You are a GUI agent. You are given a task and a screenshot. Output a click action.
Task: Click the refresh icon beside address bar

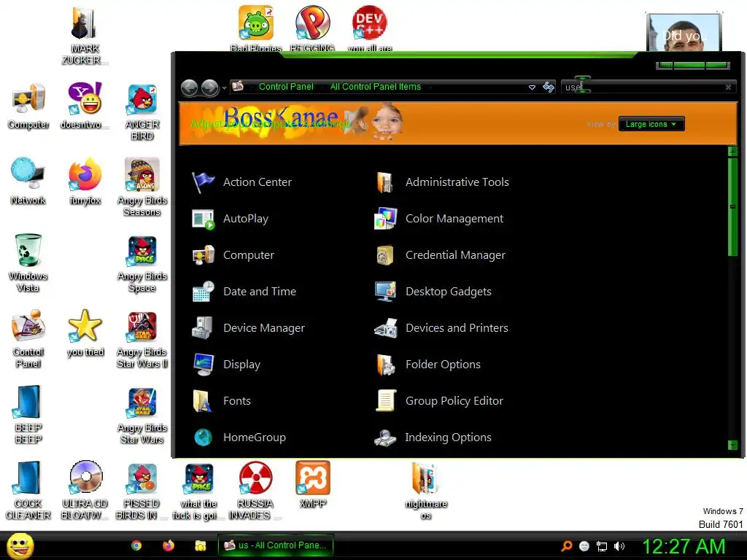(x=549, y=87)
